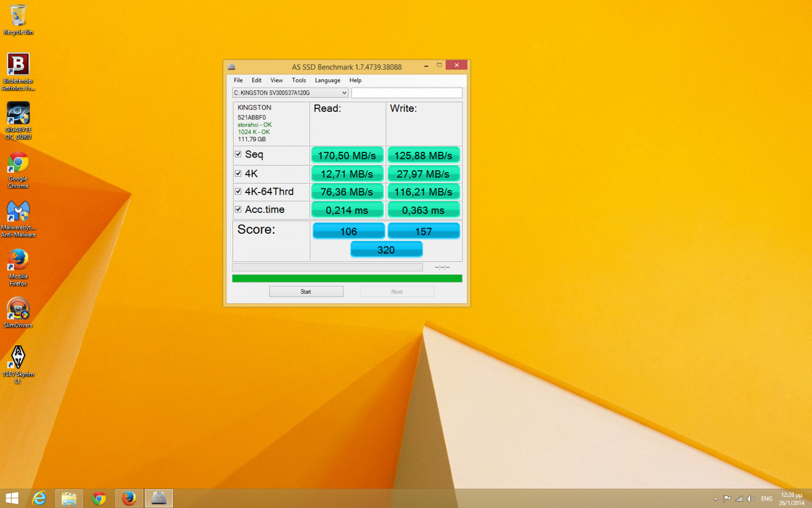The width and height of the screenshot is (812, 508).
Task: Click the 4K write 27,97 MB/s value
Action: (423, 174)
